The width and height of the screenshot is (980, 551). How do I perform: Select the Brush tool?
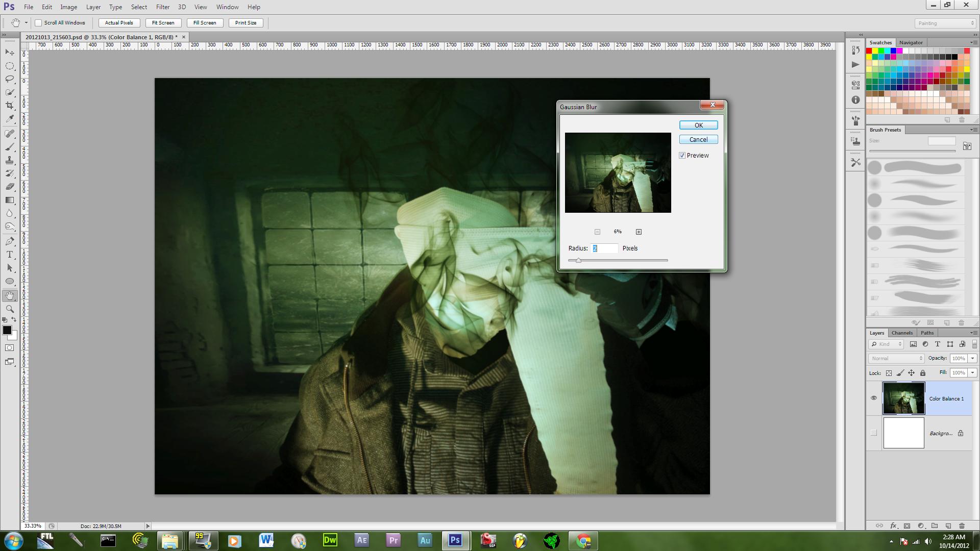(10, 147)
